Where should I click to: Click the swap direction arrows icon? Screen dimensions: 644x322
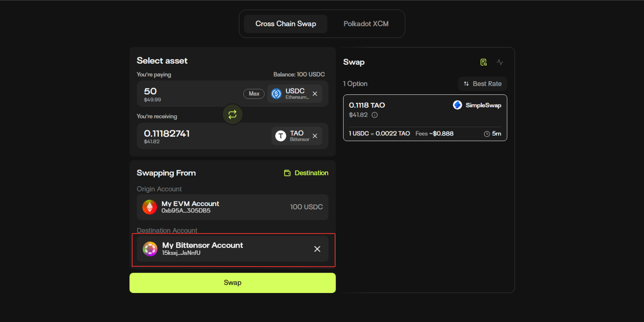click(x=233, y=114)
